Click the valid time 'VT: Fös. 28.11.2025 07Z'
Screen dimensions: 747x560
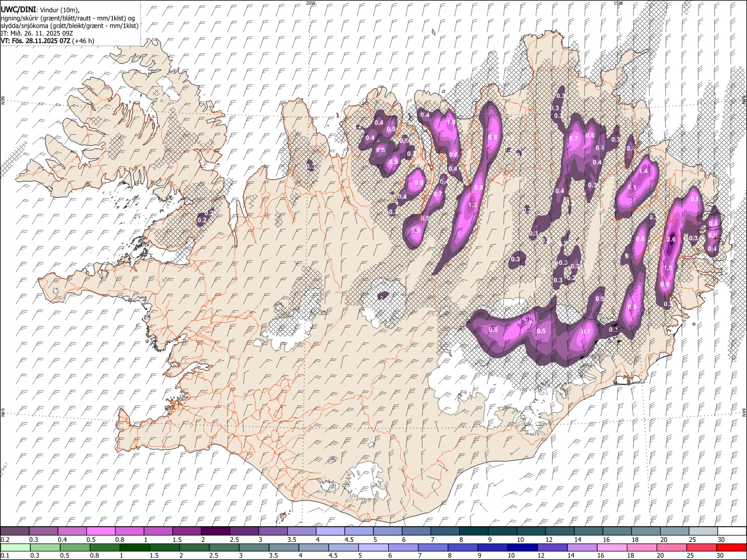[x=36, y=41]
